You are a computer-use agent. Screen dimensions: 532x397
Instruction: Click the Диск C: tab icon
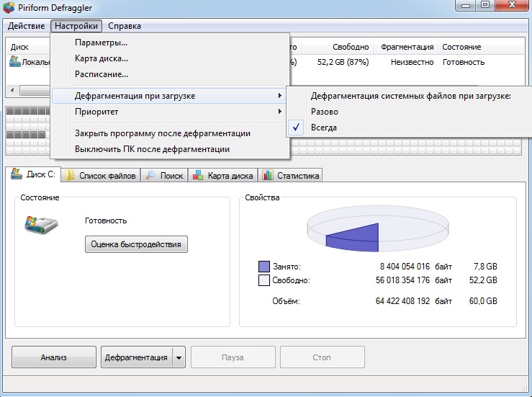17,174
